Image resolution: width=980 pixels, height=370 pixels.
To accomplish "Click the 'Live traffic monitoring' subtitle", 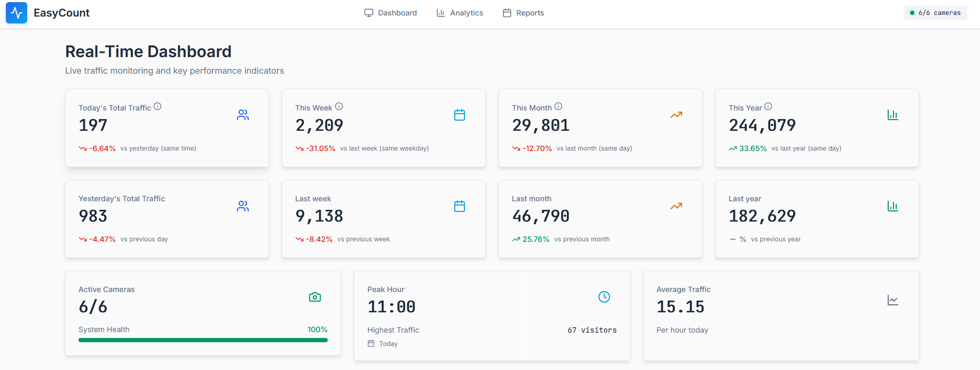I will point(175,70).
